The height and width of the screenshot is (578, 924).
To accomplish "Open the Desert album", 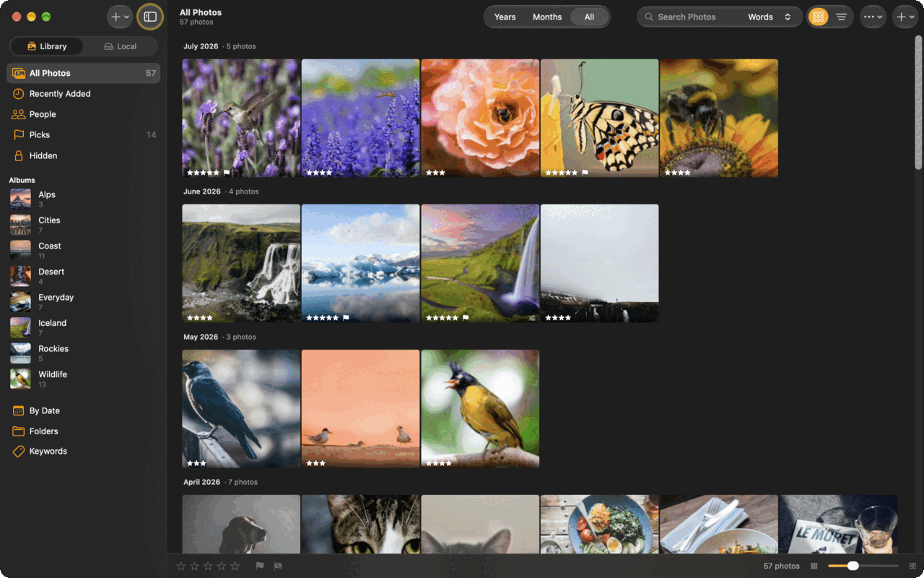I will pyautogui.click(x=84, y=276).
